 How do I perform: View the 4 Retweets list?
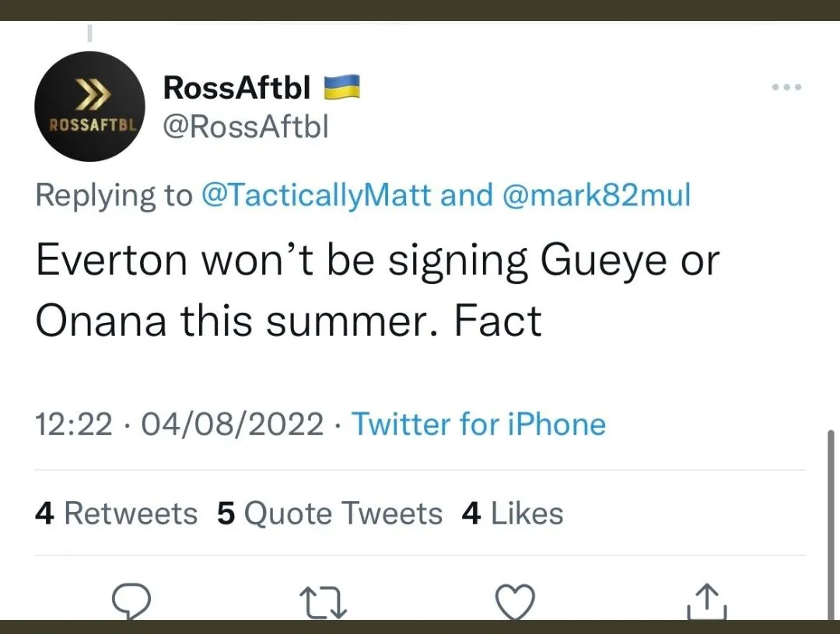click(x=117, y=513)
